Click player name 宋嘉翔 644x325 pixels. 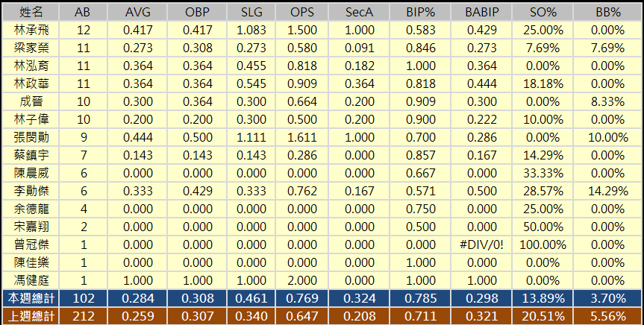point(31,227)
